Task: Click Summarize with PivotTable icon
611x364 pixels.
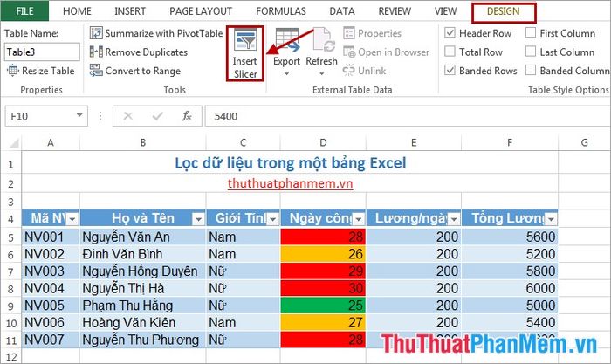Action: point(96,33)
